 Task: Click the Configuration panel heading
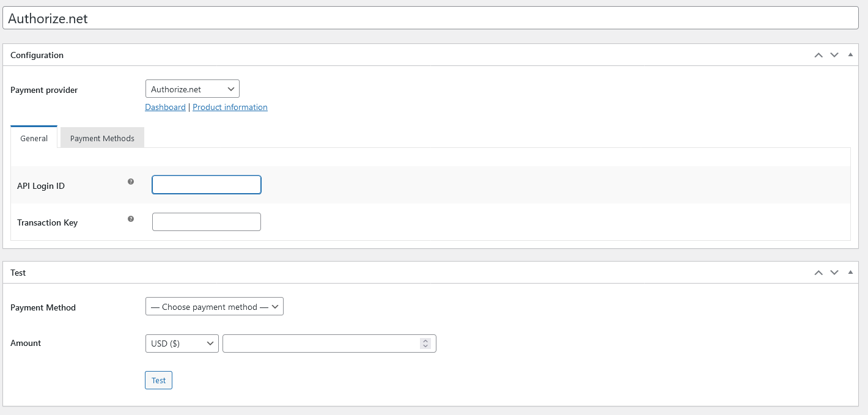[x=37, y=55]
